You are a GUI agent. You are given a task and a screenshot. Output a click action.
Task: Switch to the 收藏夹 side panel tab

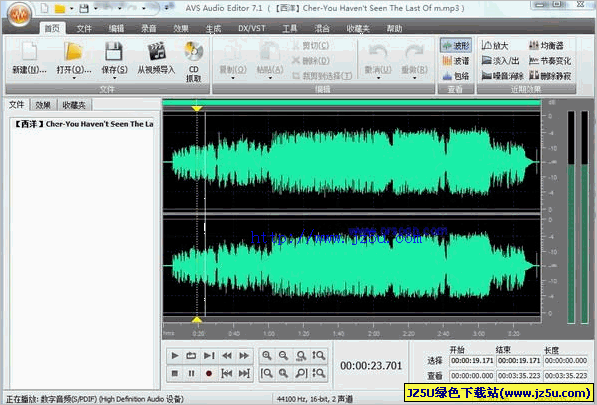coord(74,105)
